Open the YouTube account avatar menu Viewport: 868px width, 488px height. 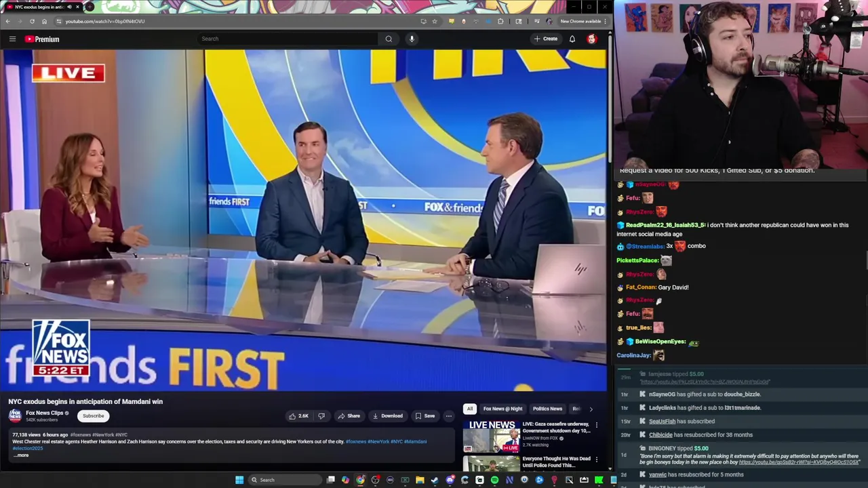point(591,39)
